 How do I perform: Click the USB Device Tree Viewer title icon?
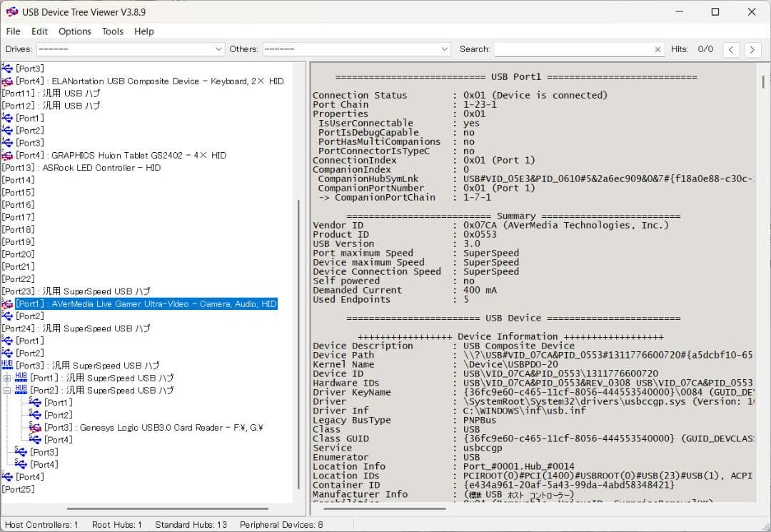click(12, 12)
